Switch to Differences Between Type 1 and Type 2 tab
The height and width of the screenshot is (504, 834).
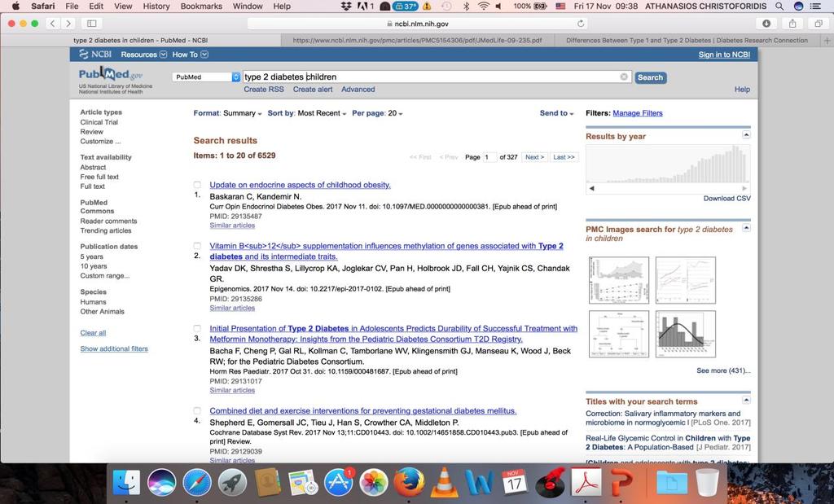[687, 41]
